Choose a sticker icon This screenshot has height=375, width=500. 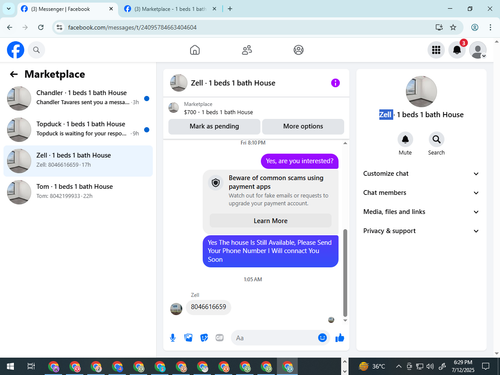204,338
